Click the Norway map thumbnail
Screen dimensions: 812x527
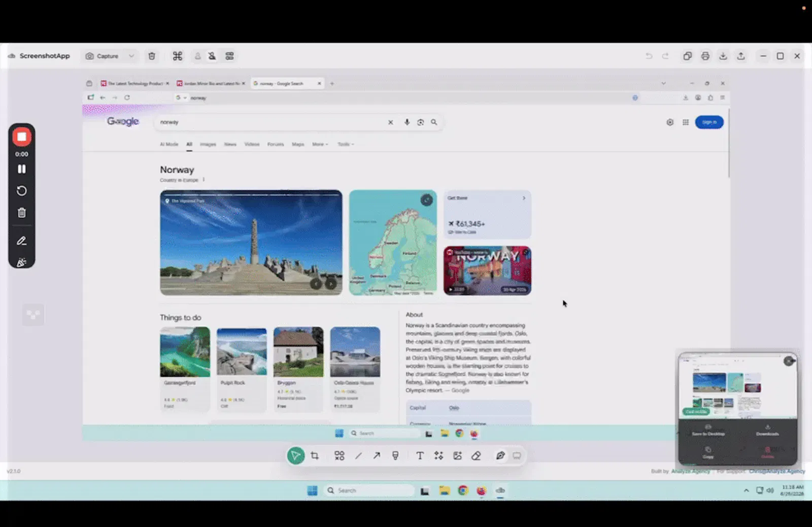click(393, 243)
